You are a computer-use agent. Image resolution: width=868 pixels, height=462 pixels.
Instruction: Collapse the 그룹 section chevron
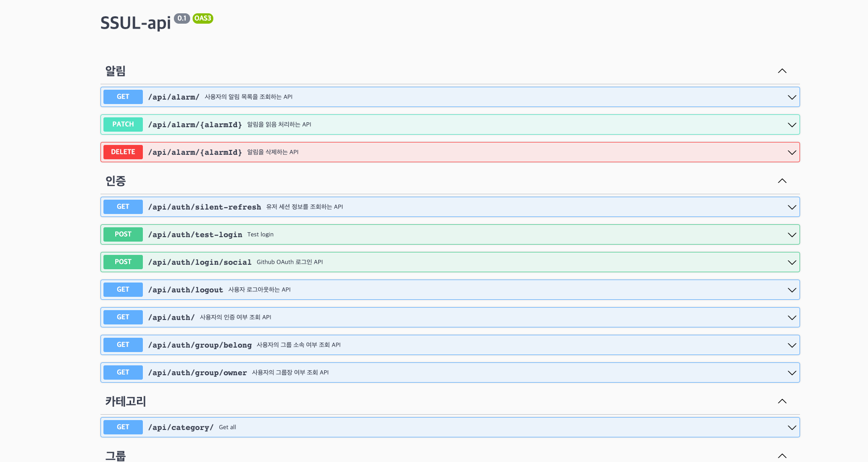[x=782, y=456]
